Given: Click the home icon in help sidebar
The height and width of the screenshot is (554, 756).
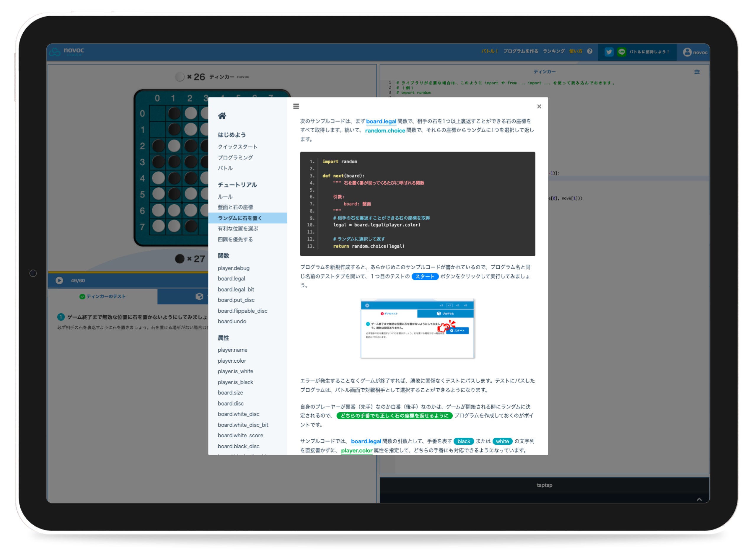Looking at the screenshot, I should [x=222, y=116].
